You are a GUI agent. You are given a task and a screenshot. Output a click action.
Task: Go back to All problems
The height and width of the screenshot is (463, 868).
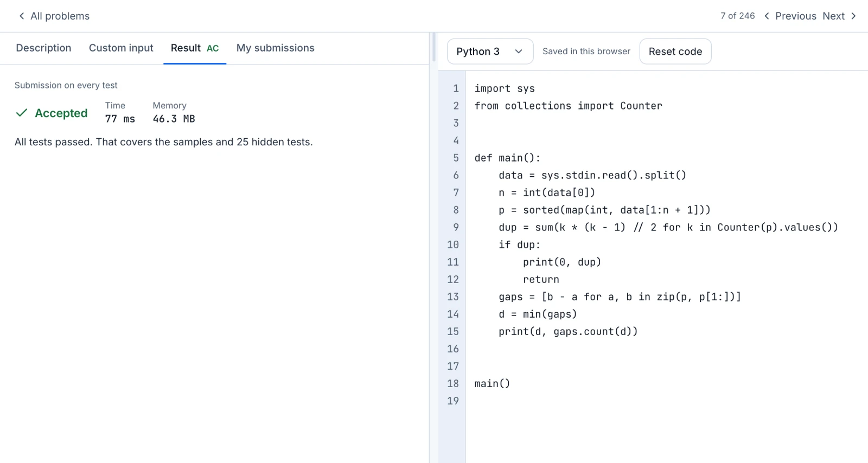click(x=54, y=16)
